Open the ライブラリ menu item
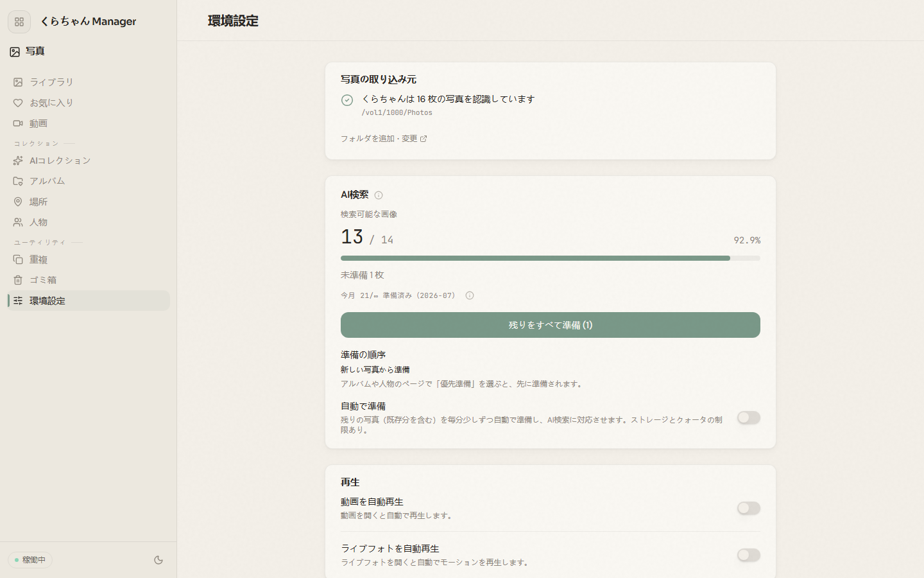The height and width of the screenshot is (578, 924). point(89,82)
